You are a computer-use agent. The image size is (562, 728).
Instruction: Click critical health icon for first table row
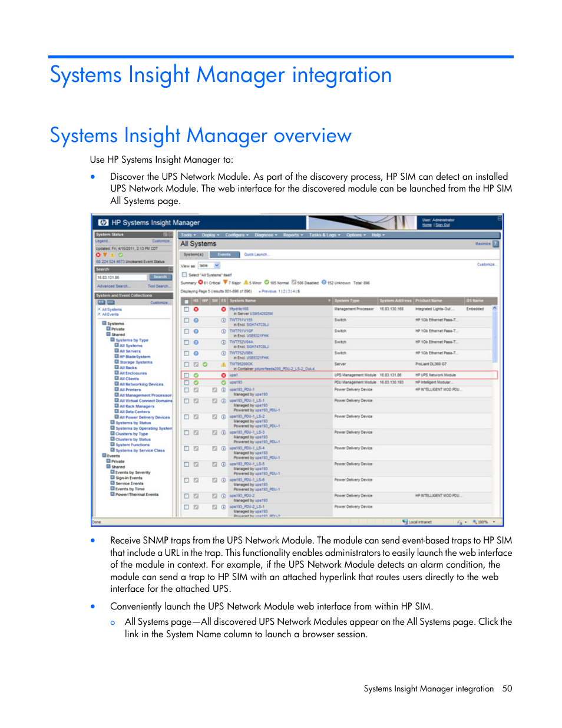(x=196, y=309)
